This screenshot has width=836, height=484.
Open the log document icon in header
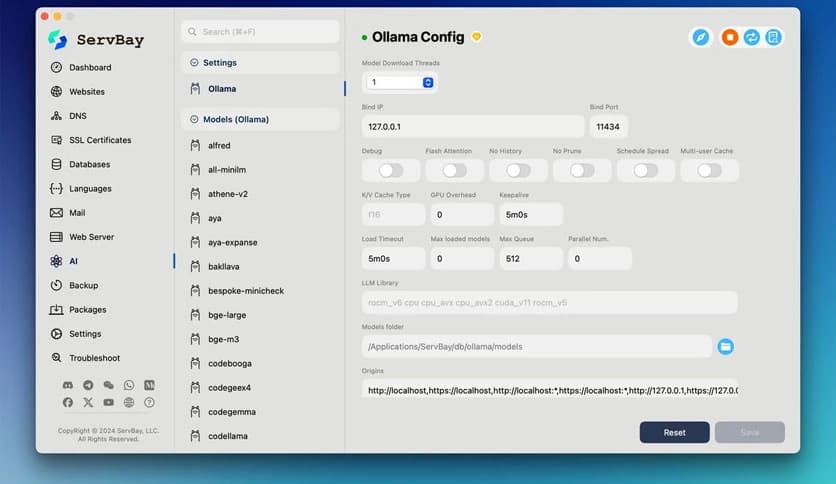(x=773, y=37)
